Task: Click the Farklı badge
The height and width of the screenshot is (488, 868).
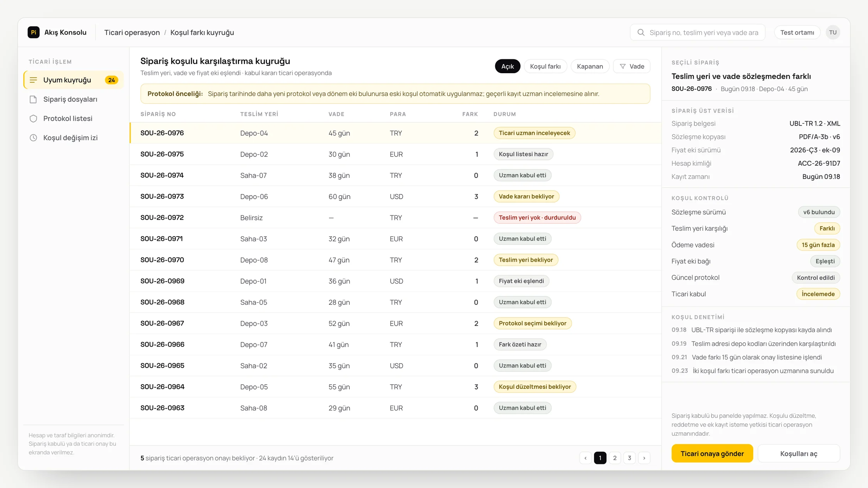Action: pos(827,229)
